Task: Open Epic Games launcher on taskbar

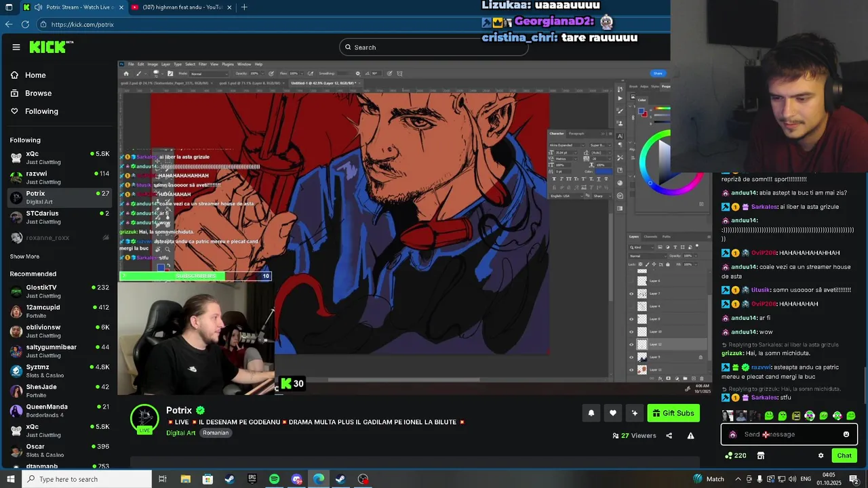Action: point(252,479)
